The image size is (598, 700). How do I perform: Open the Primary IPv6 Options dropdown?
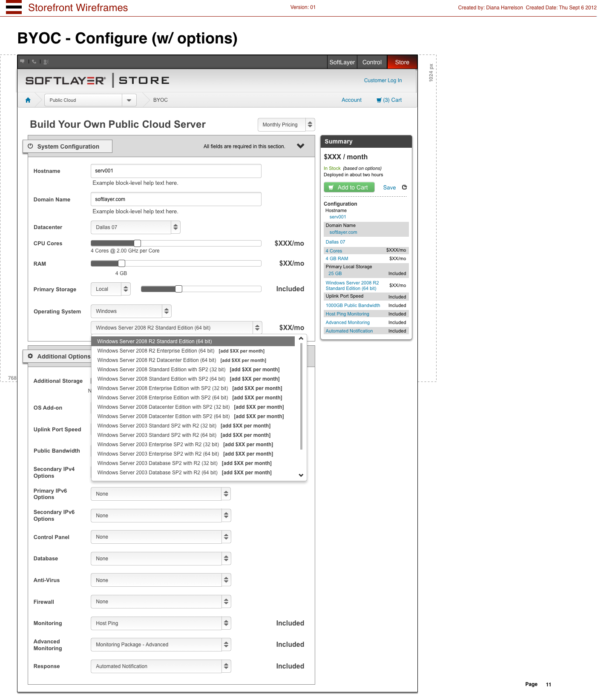point(161,494)
